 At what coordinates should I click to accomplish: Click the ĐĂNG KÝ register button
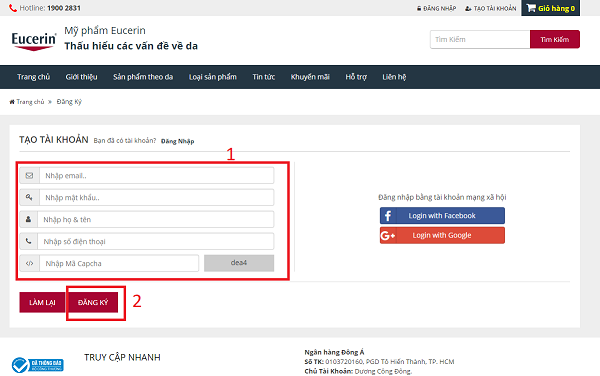tap(93, 303)
